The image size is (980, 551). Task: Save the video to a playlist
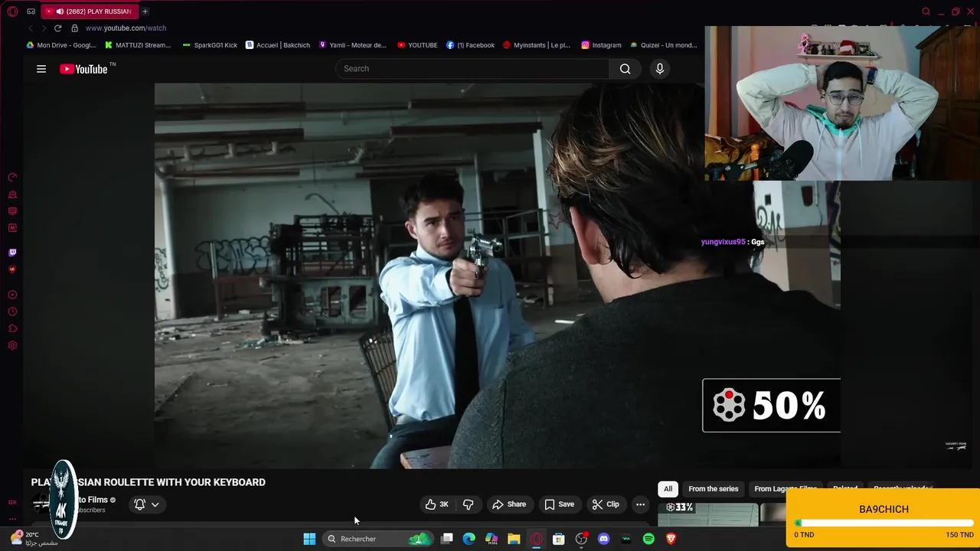(x=560, y=504)
